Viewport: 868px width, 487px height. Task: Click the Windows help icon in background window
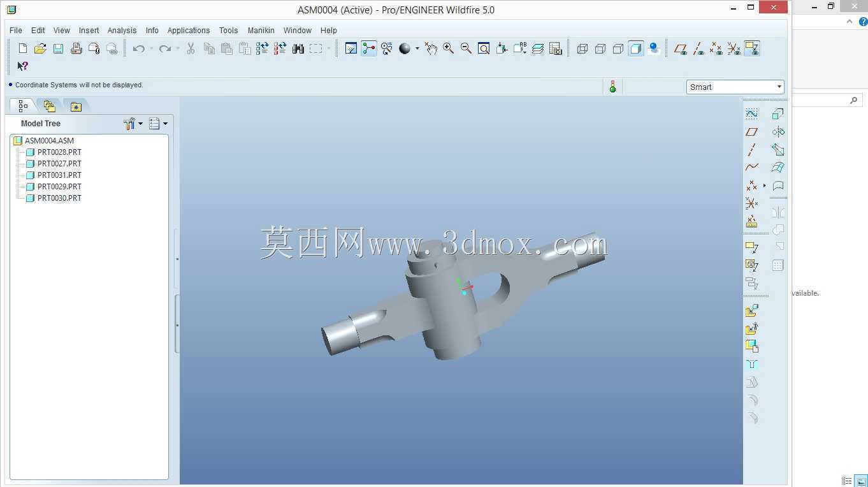click(864, 22)
